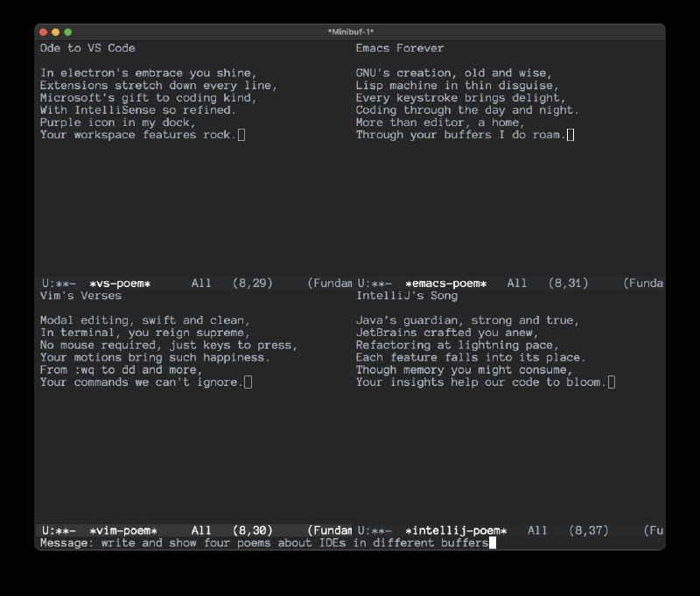Select the *intellij-poem* buffer name in mode line
This screenshot has width=700, height=596.
click(x=456, y=530)
